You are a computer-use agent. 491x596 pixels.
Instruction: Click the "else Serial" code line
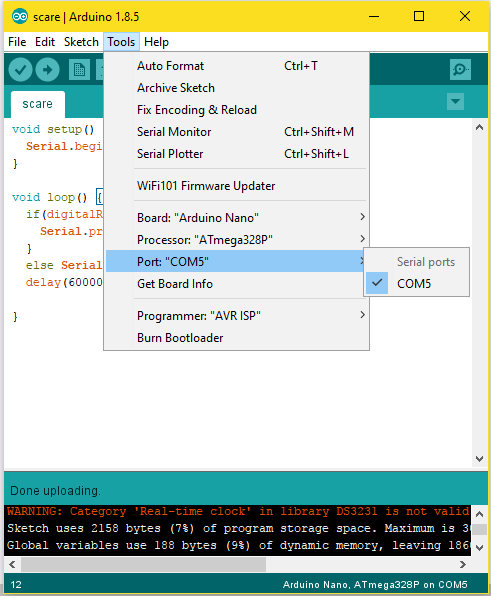tap(64, 265)
